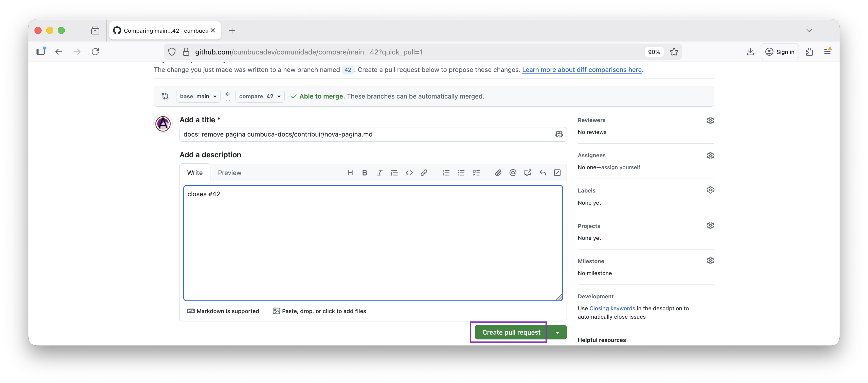Click the user avatar thumbnail
Image resolution: width=868 pixels, height=383 pixels.
[x=163, y=124]
